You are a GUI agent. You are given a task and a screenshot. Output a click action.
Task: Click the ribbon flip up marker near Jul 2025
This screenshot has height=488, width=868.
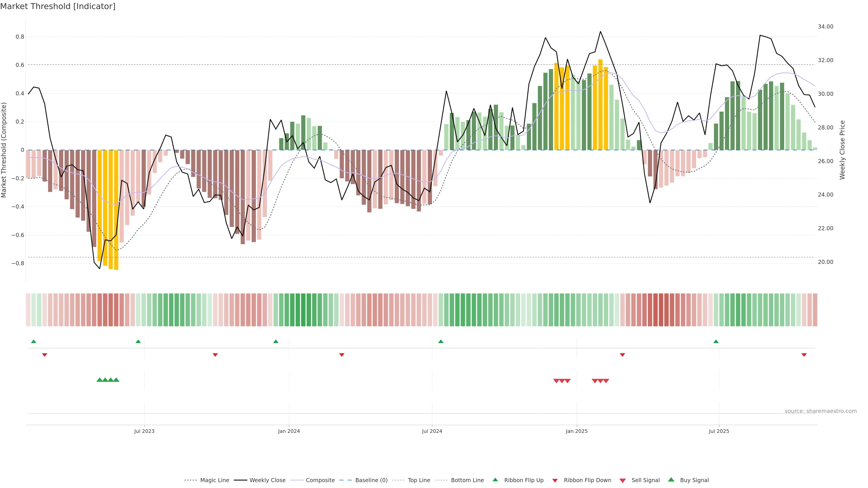coord(716,342)
